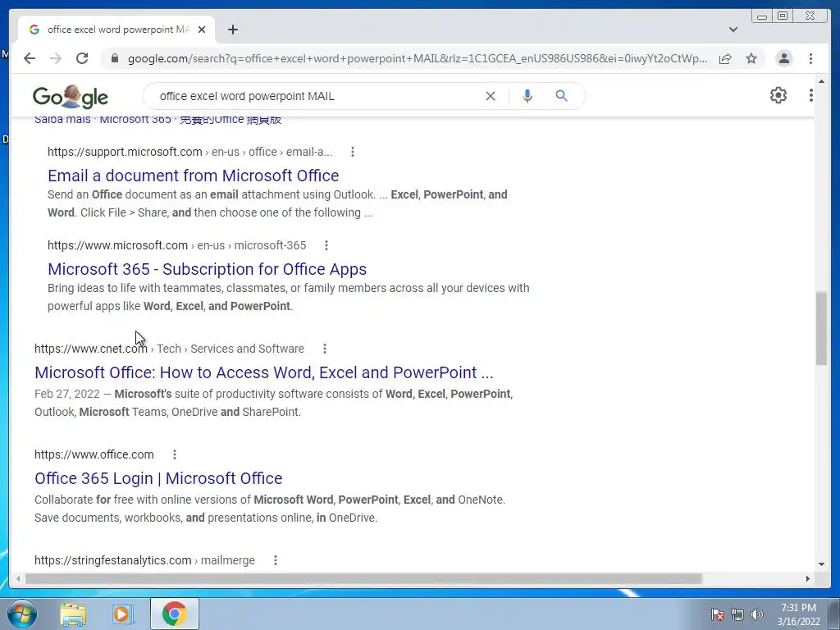
Task: Open Email a document from Microsoft Office
Action: [x=194, y=176]
